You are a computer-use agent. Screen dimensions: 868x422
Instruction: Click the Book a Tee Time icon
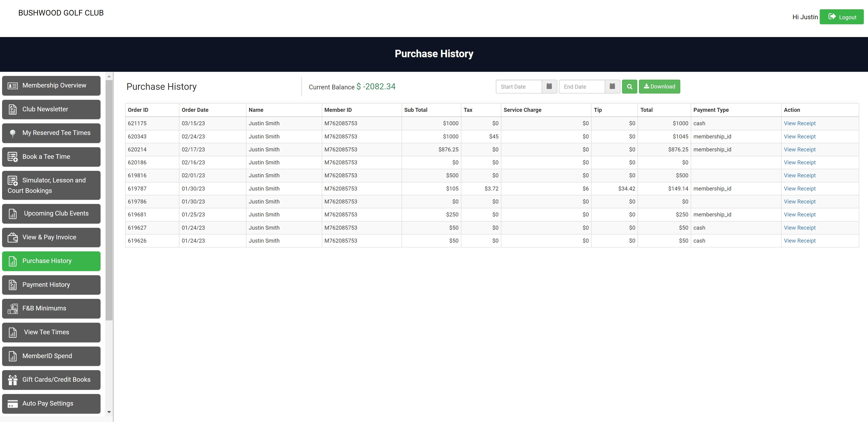(12, 157)
